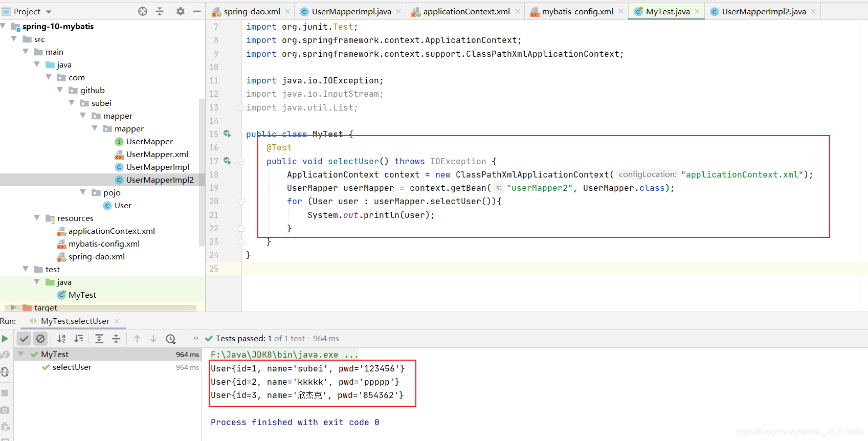Viewport: 868px width, 441px height.
Task: Open test history clock icon
Action: coord(171,339)
